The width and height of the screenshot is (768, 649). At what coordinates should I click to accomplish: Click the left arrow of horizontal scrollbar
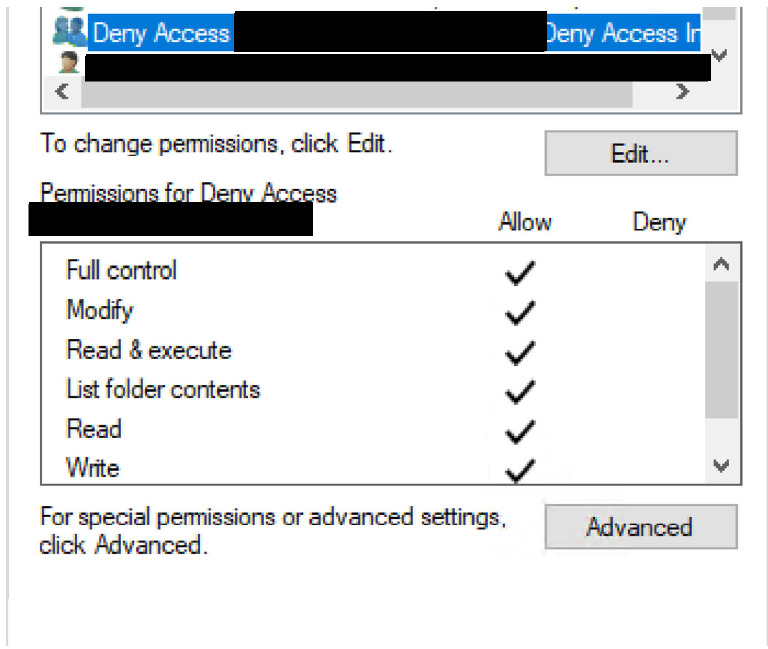62,92
